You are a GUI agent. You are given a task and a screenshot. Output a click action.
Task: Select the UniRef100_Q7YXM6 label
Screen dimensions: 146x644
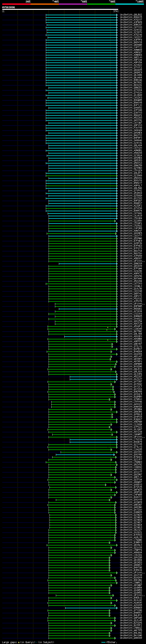pyautogui.click(x=131, y=610)
